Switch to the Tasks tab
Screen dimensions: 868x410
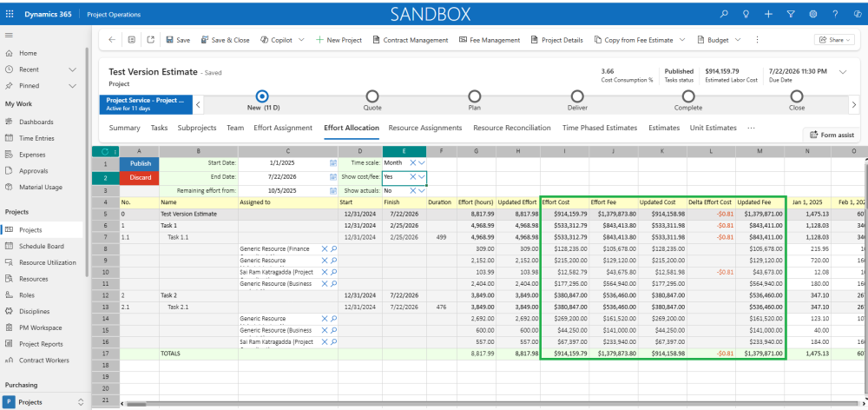point(159,128)
